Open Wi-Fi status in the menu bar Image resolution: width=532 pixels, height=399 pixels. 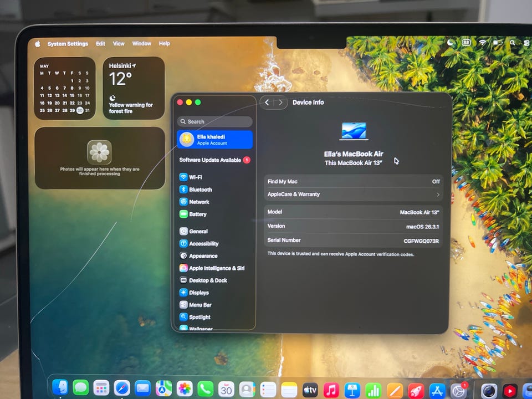tap(482, 43)
